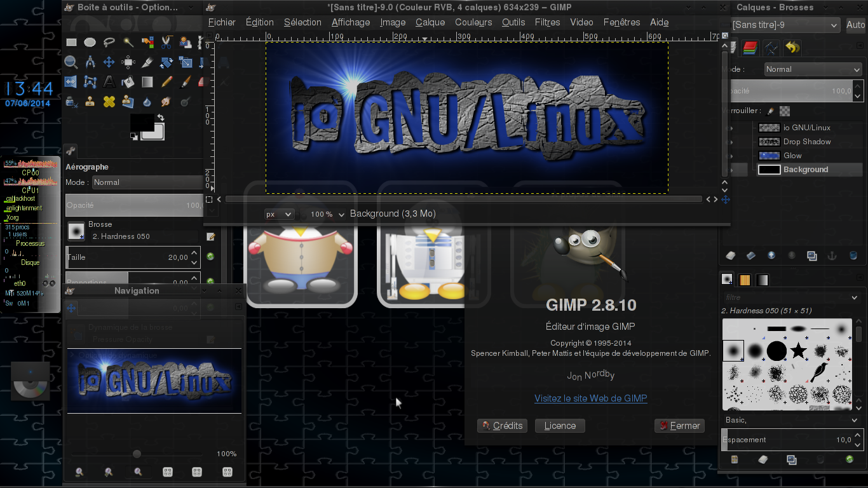Select the Clone stamp tool
This screenshot has width=868, height=488.
[x=90, y=102]
